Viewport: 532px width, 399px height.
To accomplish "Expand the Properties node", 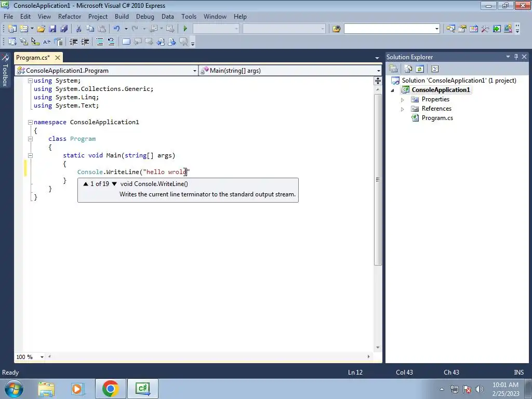I will pyautogui.click(x=403, y=100).
